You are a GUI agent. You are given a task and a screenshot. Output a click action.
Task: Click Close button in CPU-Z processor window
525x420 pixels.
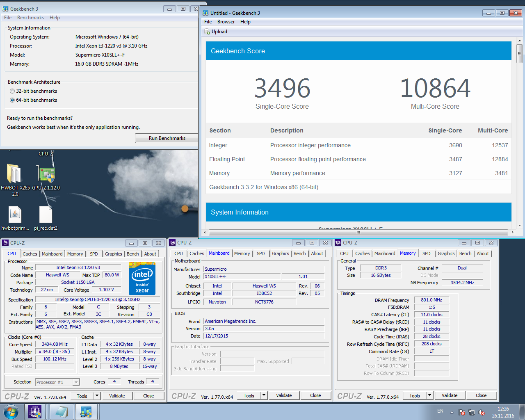[x=148, y=396]
